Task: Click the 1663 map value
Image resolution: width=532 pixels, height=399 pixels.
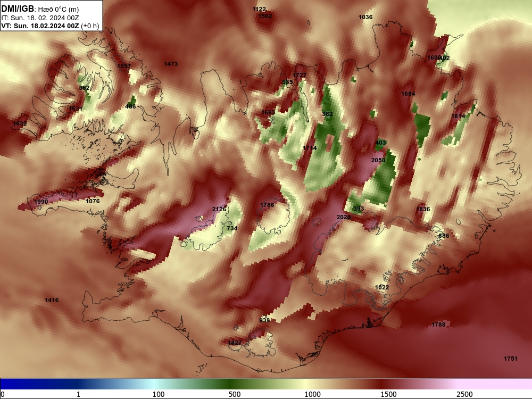Action: [268, 112]
